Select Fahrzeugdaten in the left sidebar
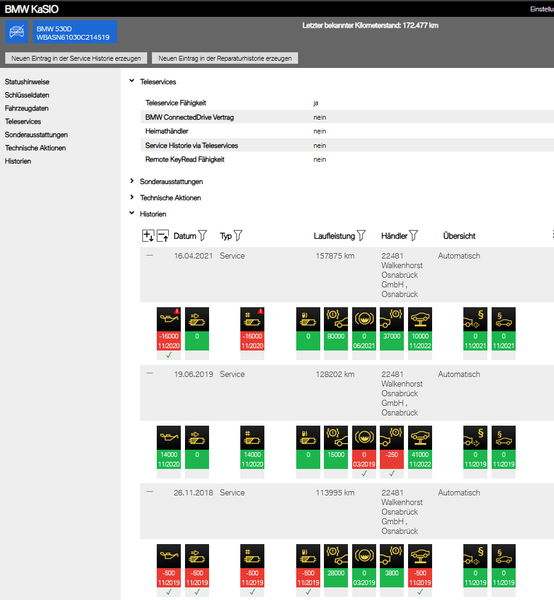The image size is (554, 600). [27, 108]
